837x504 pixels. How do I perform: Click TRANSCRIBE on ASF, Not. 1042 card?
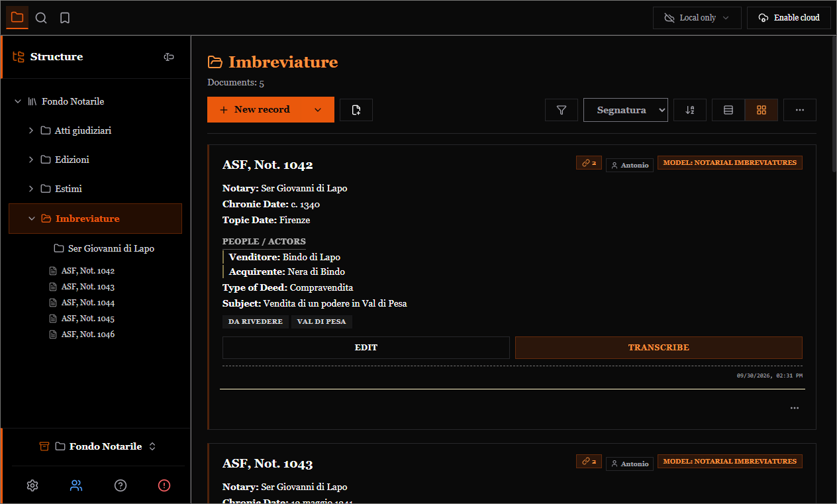[x=659, y=348]
